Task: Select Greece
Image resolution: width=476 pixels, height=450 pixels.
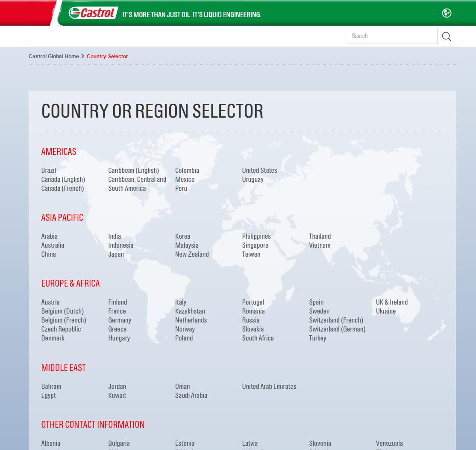Action: 117,329
